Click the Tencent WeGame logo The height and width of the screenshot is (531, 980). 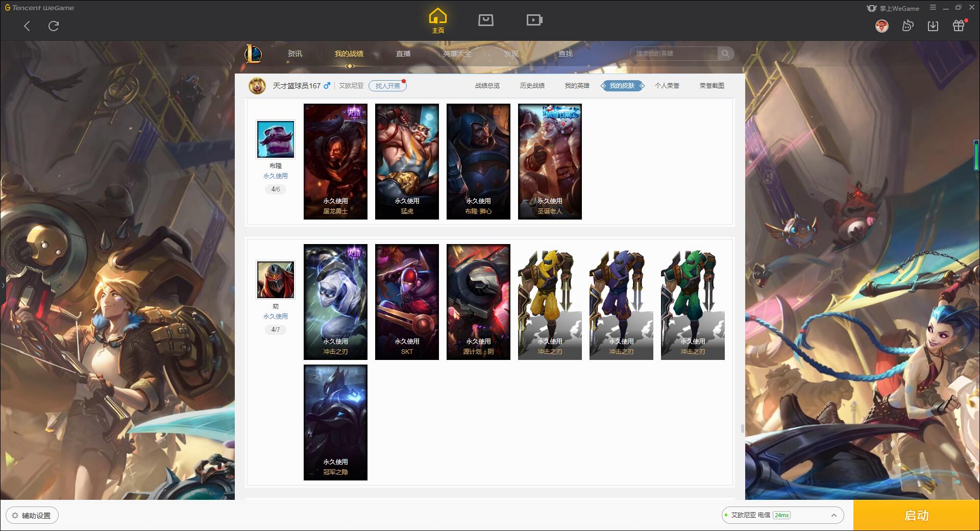tap(40, 8)
